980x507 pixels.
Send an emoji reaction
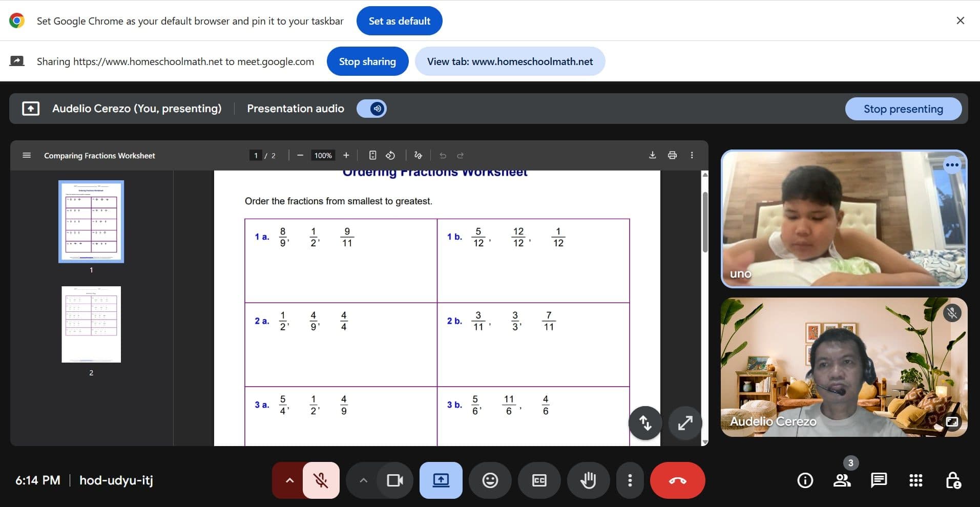pyautogui.click(x=490, y=480)
